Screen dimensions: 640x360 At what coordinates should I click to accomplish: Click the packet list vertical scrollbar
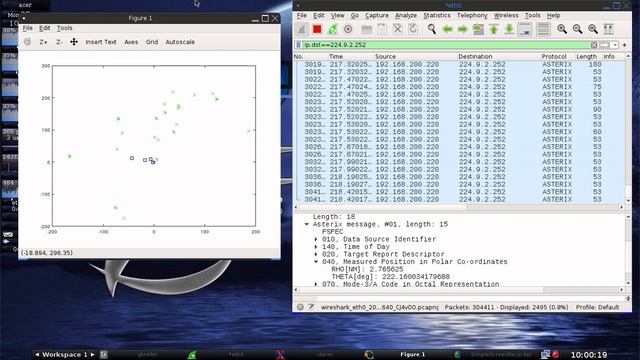(x=628, y=128)
